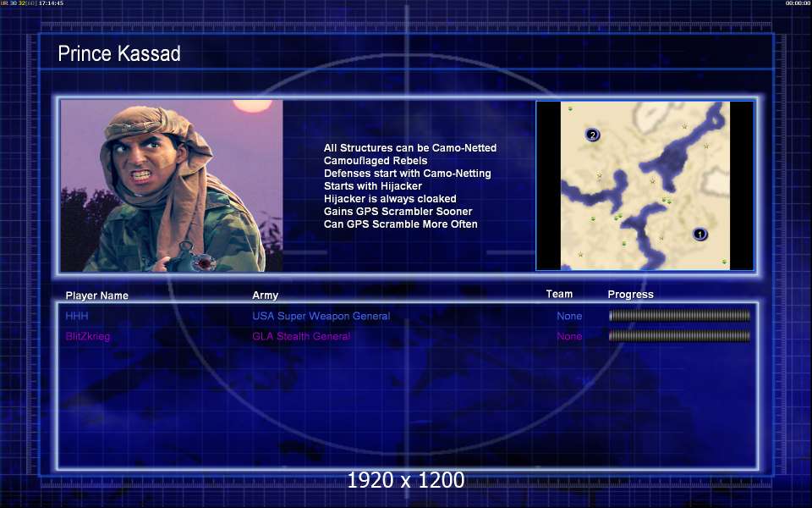The image size is (812, 508).
Task: Select the Progress column header
Action: (x=630, y=295)
